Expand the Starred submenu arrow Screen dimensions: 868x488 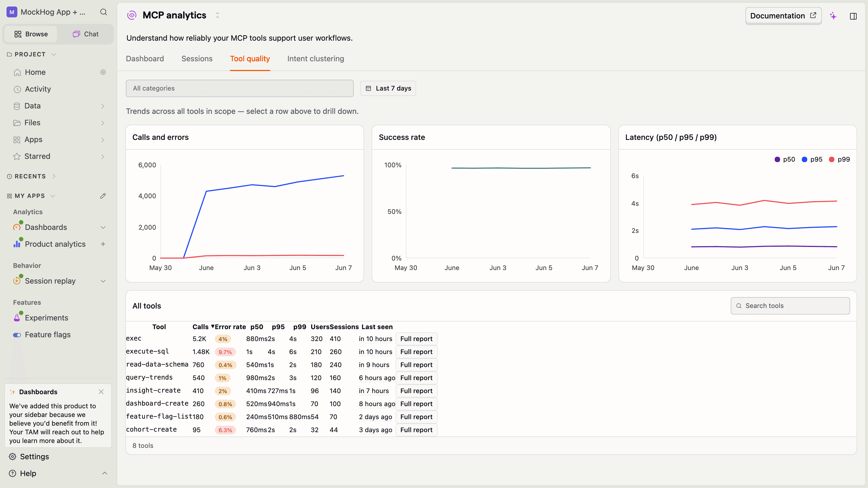pos(103,157)
